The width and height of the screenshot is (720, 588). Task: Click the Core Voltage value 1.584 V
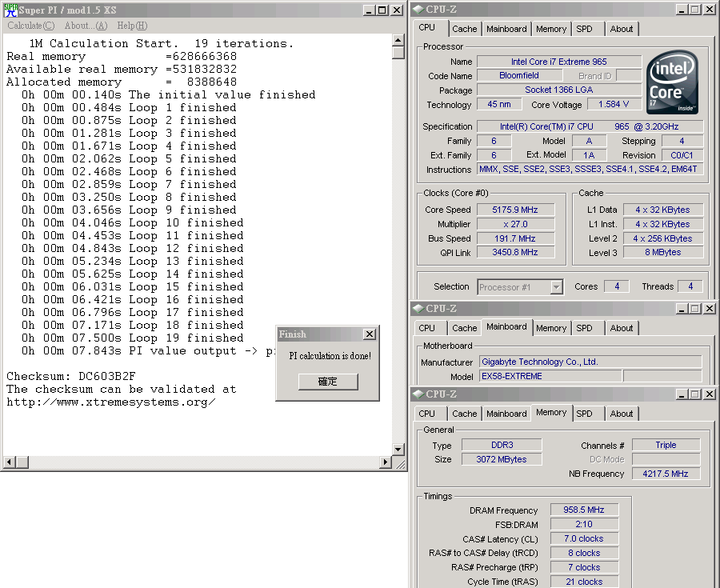pyautogui.click(x=614, y=104)
